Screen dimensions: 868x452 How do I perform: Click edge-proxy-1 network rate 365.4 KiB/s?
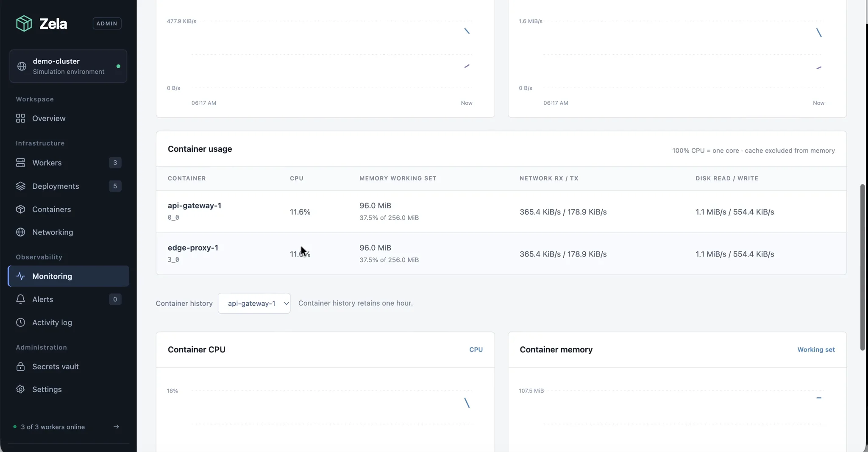[540, 254]
